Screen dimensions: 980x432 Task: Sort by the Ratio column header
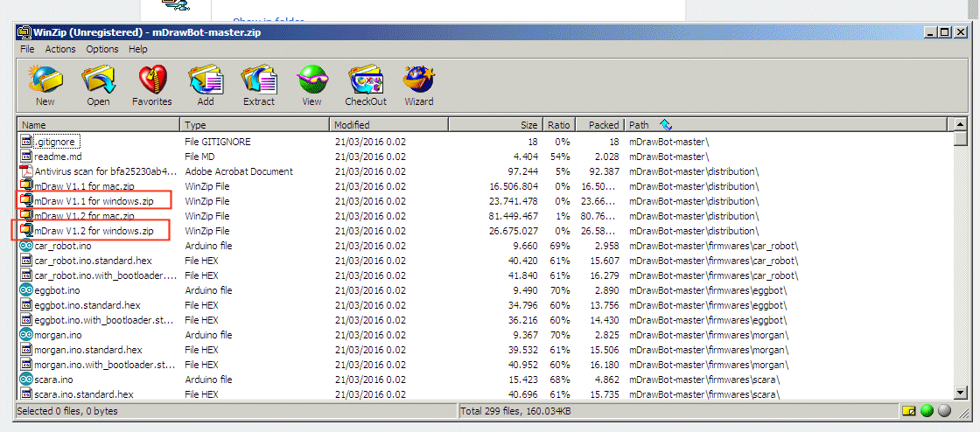tap(559, 125)
